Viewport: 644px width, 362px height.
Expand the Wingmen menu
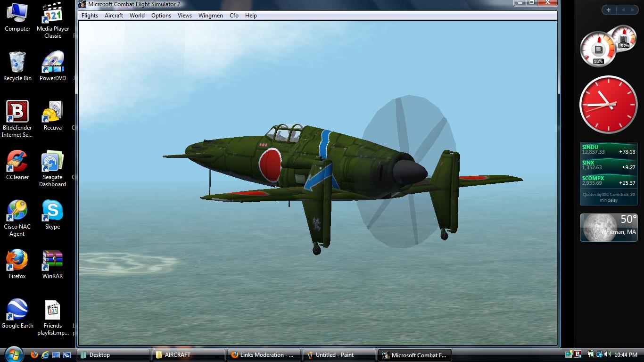click(210, 16)
